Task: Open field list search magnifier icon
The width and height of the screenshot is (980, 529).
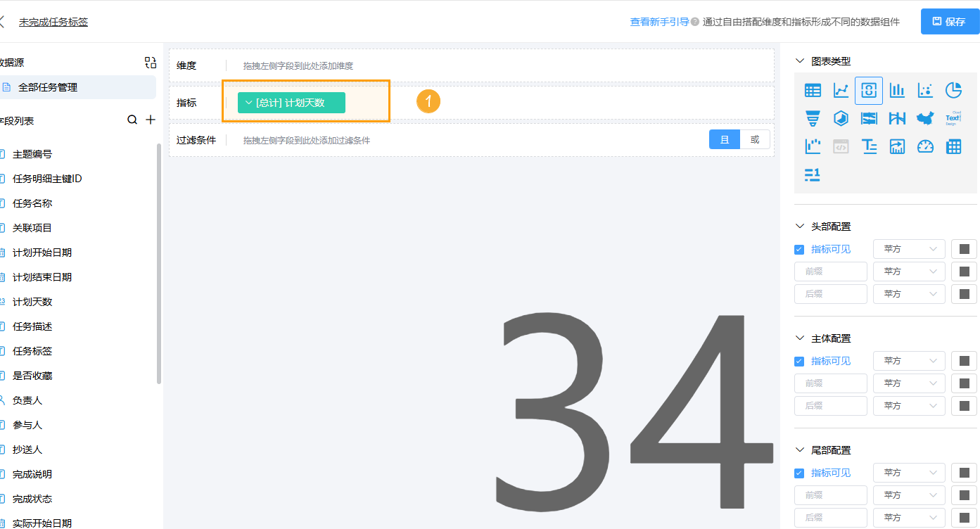Action: coord(132,120)
